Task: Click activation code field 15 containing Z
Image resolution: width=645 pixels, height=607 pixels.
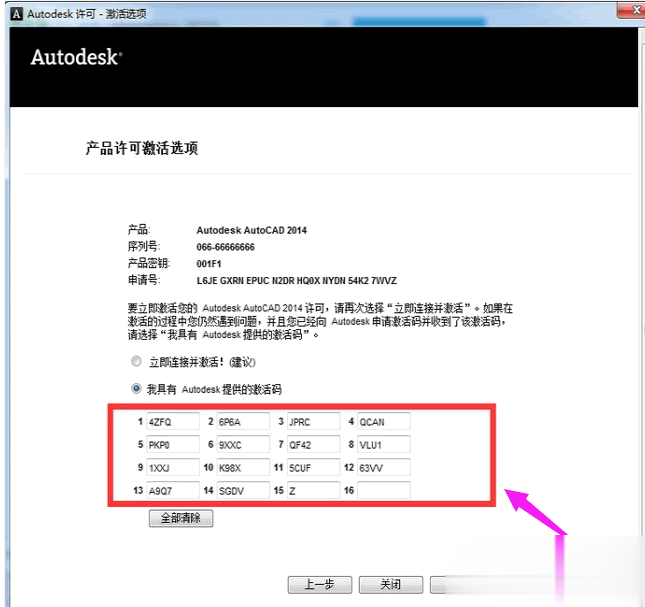Action: click(x=314, y=490)
